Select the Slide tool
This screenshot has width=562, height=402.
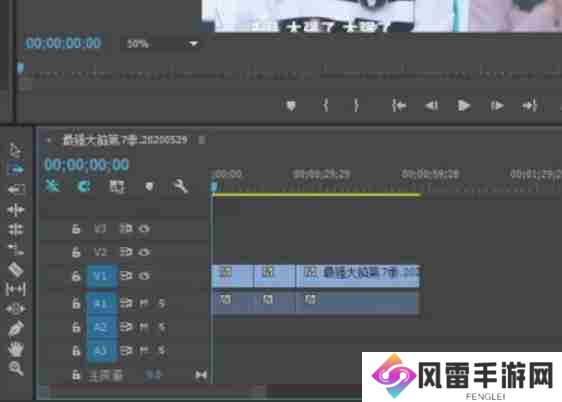15,308
